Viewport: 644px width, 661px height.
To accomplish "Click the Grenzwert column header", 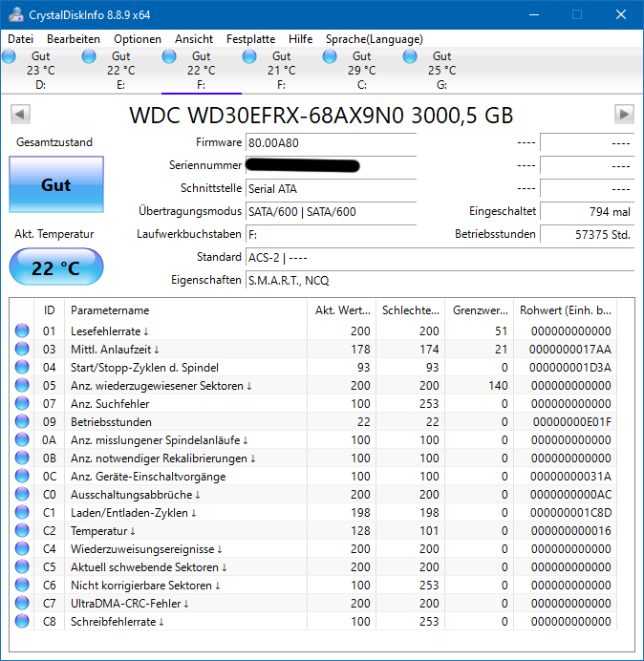I will 480,310.
